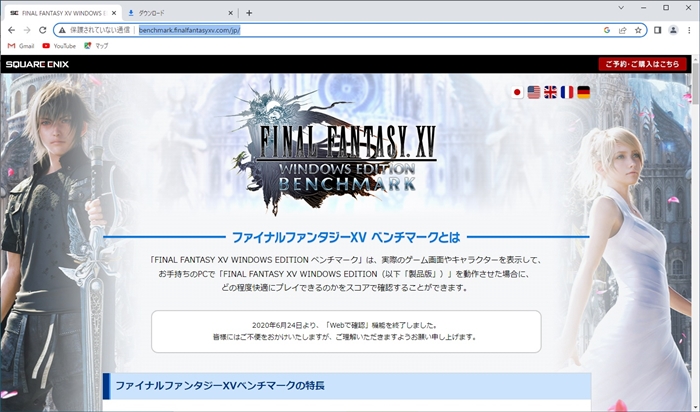Open the Gmail bookmark
Image resolution: width=700 pixels, height=412 pixels.
(x=21, y=46)
